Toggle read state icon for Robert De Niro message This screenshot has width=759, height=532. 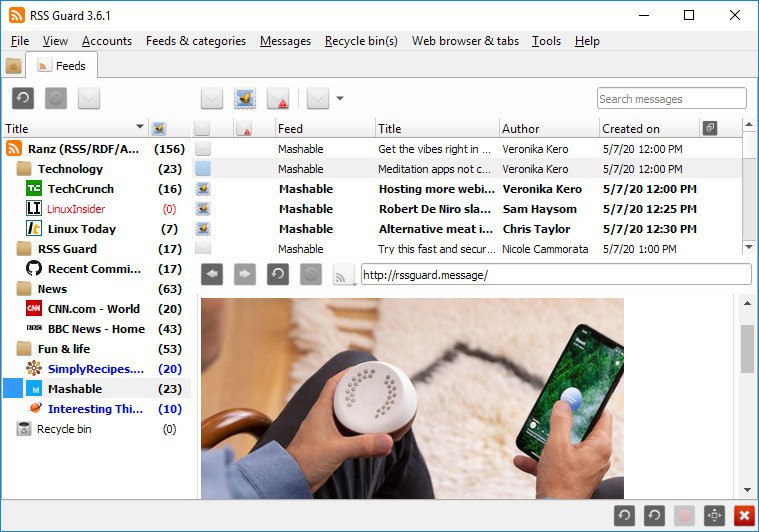pyautogui.click(x=203, y=209)
